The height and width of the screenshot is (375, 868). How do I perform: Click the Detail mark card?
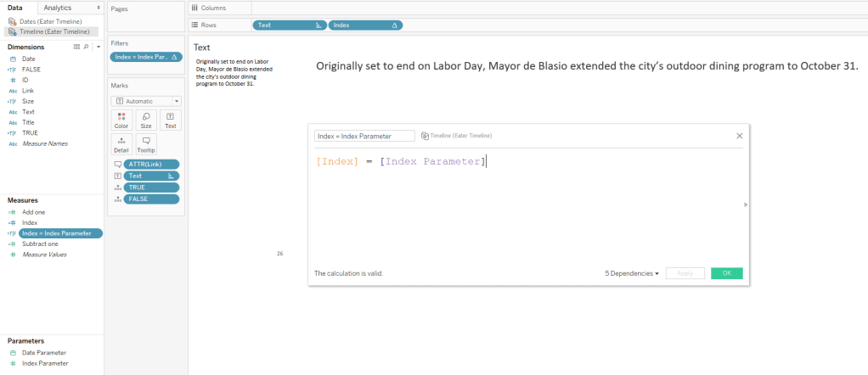click(121, 143)
